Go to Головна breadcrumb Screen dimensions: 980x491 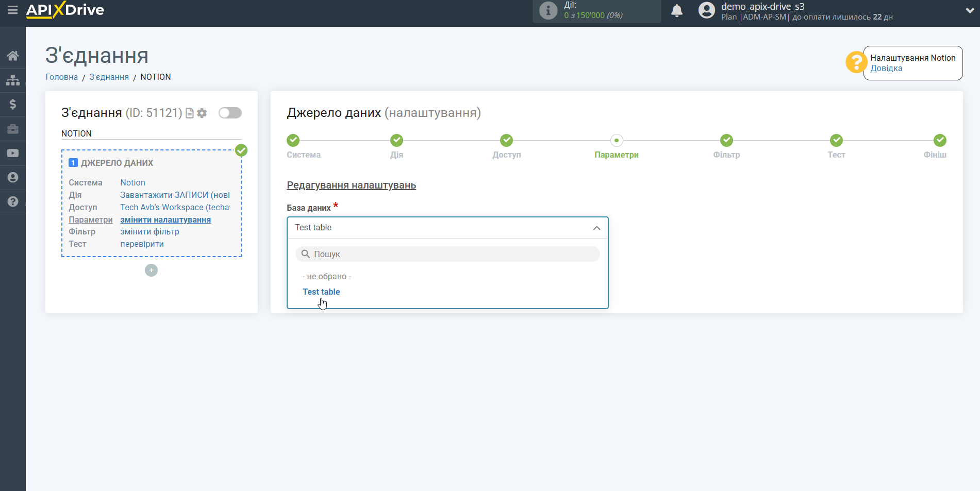[62, 77]
